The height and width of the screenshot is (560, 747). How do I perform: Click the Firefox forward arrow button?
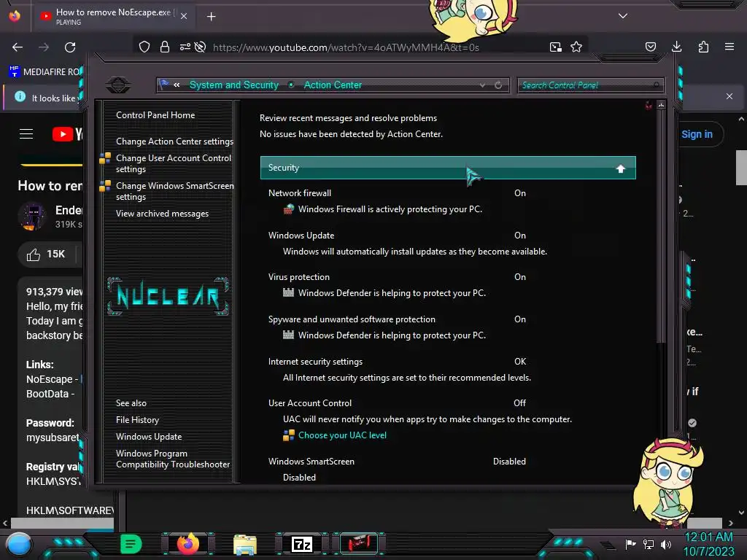44,47
